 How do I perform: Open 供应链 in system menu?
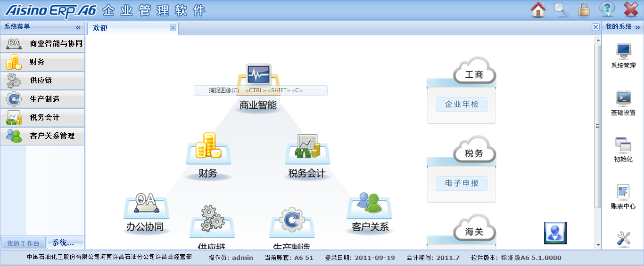pyautogui.click(x=42, y=81)
